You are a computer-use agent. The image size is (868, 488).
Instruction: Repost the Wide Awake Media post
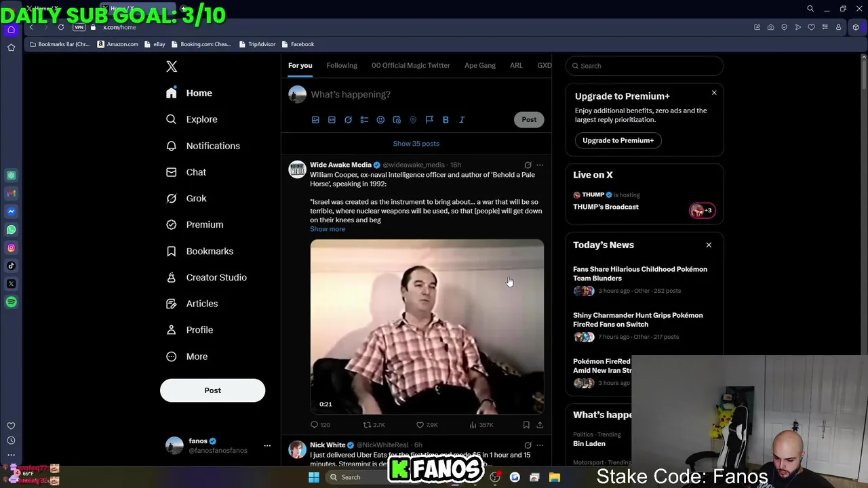[374, 425]
